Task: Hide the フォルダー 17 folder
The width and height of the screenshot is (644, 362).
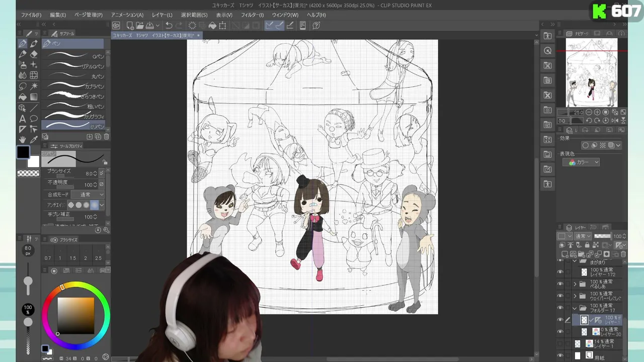Action: point(560,308)
